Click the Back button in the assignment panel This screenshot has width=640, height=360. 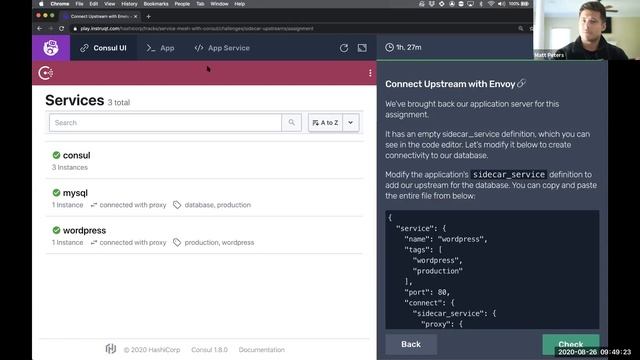click(411, 344)
